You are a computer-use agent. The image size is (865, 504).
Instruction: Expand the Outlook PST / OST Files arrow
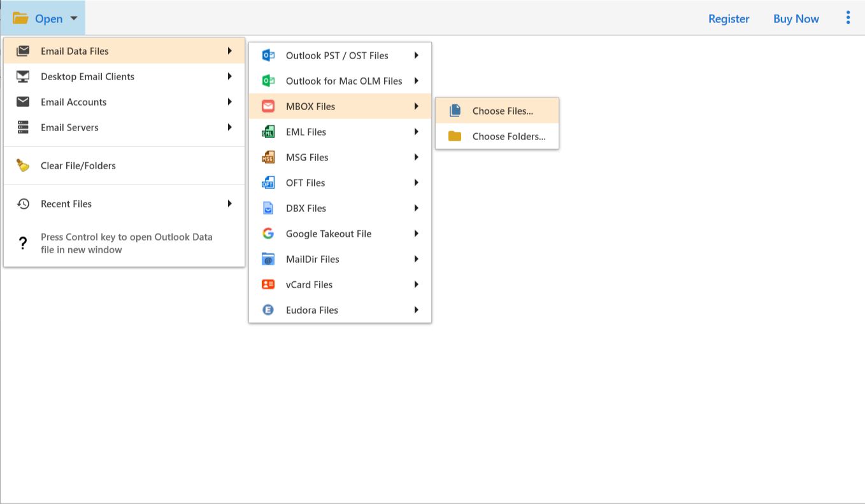(x=416, y=55)
